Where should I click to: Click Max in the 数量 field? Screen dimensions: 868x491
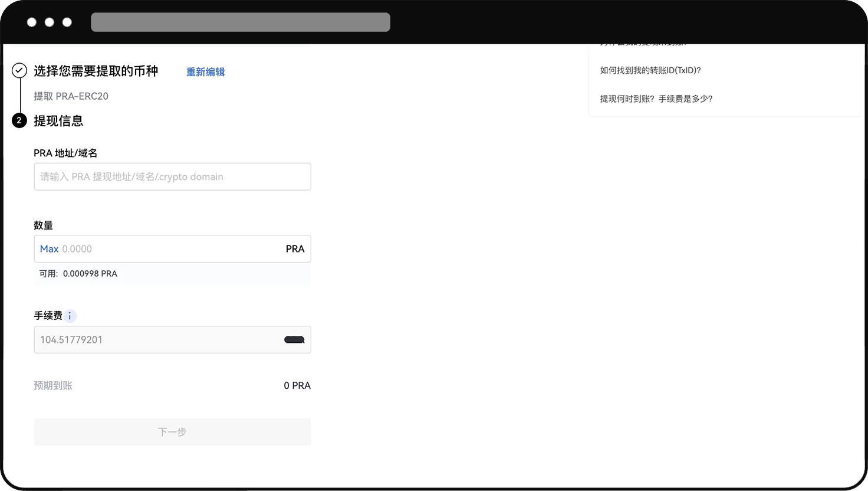click(49, 249)
